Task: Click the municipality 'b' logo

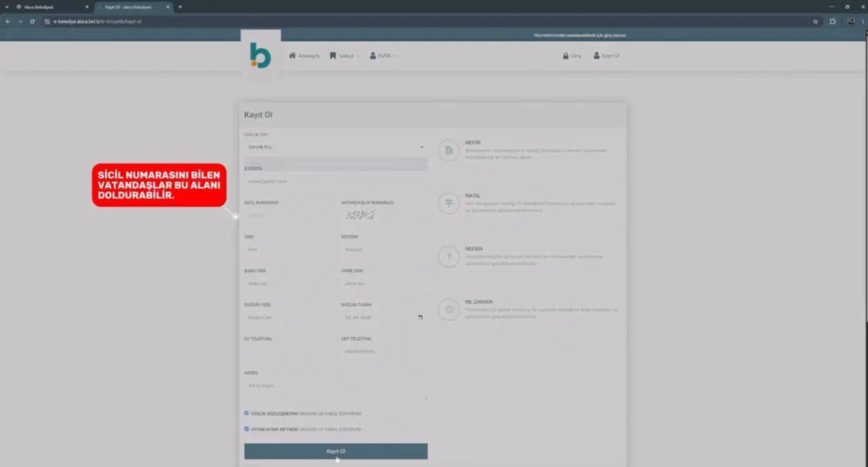Action: pyautogui.click(x=260, y=56)
